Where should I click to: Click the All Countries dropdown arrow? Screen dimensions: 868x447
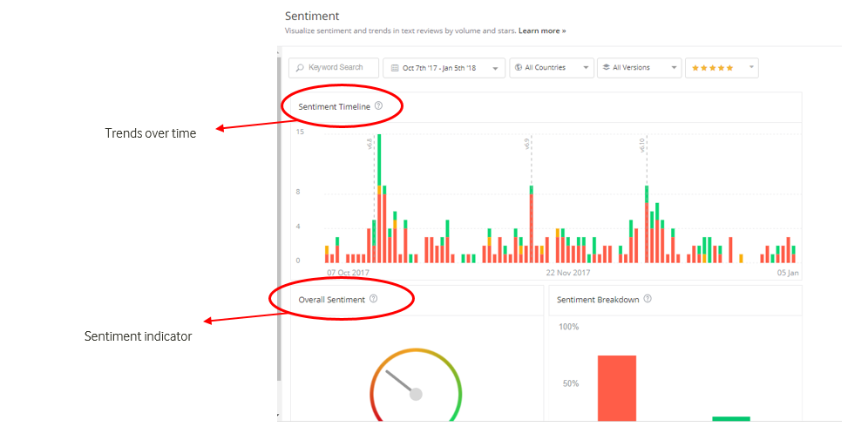pos(586,68)
